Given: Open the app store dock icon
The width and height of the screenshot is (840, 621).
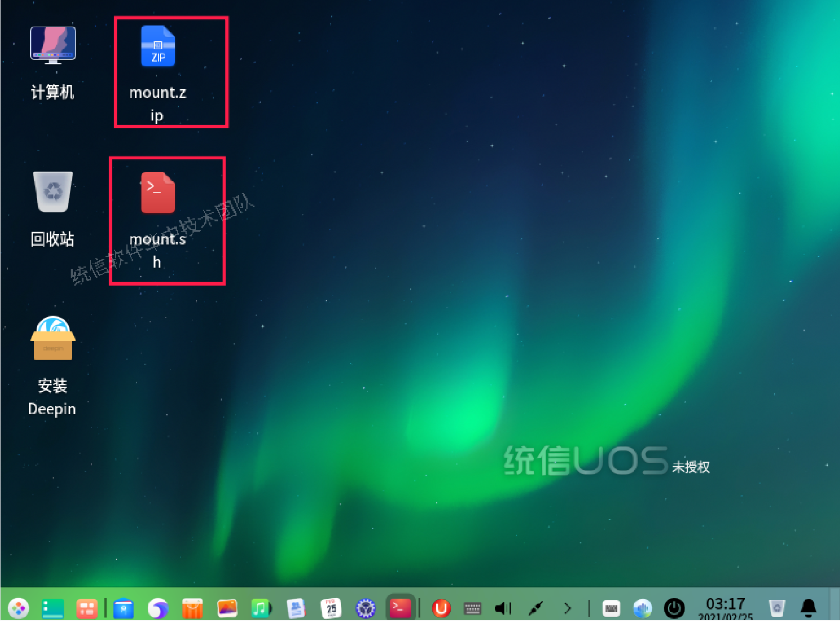Looking at the screenshot, I should click(x=192, y=608).
